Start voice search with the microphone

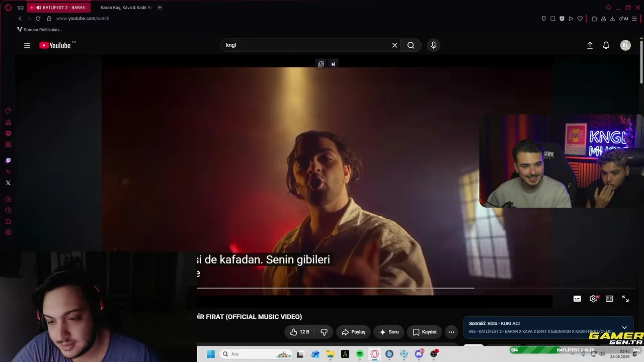coord(434,45)
